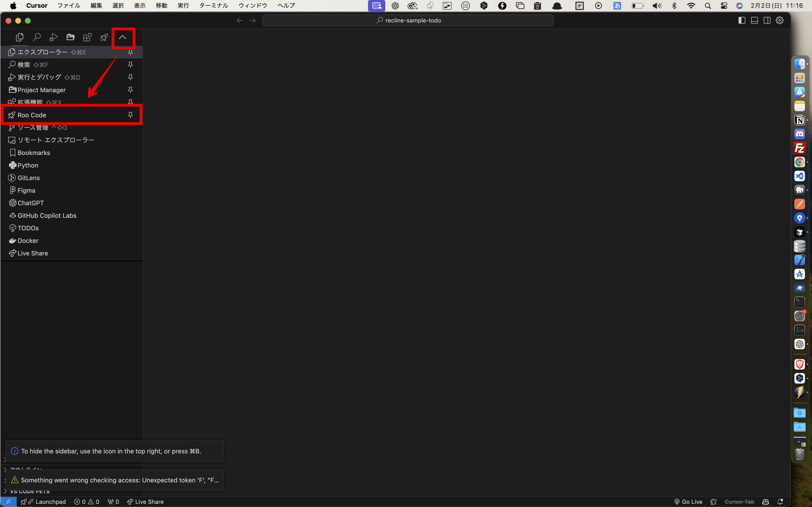The width and height of the screenshot is (812, 507).
Task: Open the Extensions icon in the activity bar
Action: coord(87,37)
